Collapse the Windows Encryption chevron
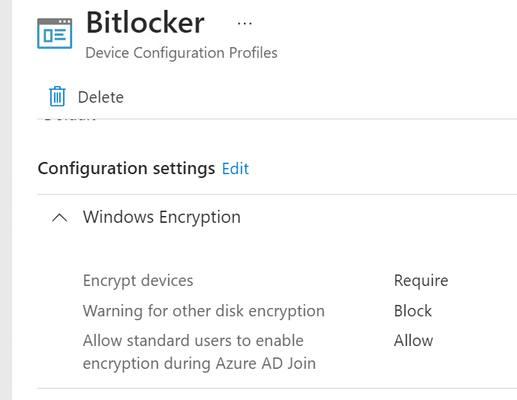 click(x=60, y=218)
